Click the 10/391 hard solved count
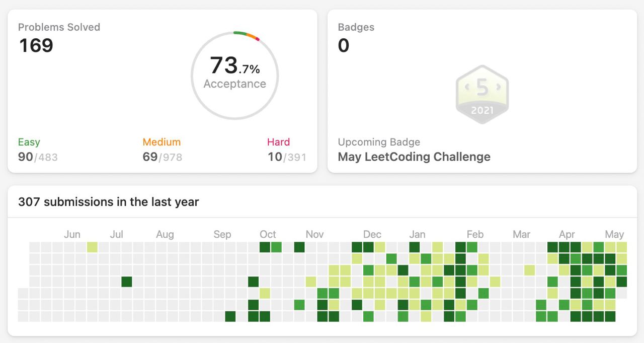644x343 pixels. pos(287,157)
